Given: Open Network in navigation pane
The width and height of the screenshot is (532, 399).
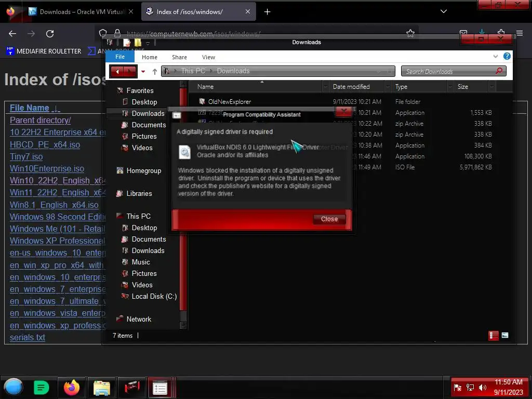Looking at the screenshot, I should coord(139,320).
